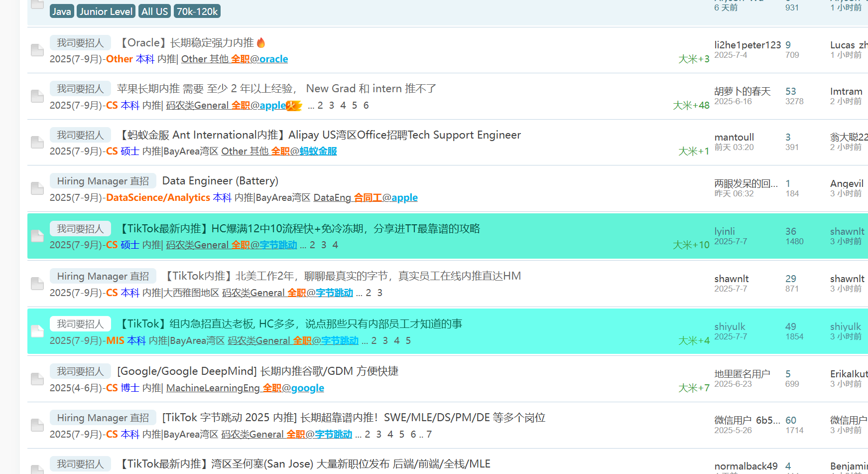Click the thread icon beside the TikTok 2025 内推 post

[x=37, y=425]
